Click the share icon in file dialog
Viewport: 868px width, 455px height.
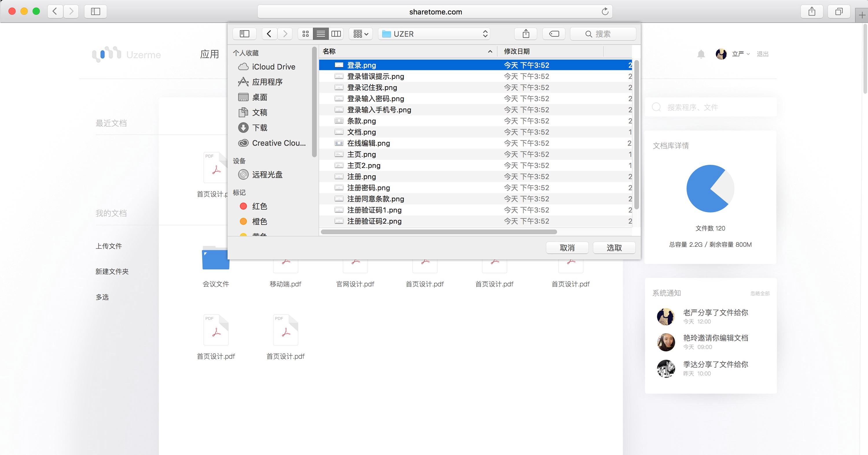click(526, 34)
